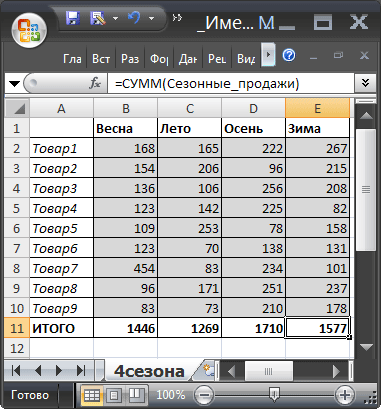Click the fx insert function icon
Screen dimensions: 381x409
[95, 83]
